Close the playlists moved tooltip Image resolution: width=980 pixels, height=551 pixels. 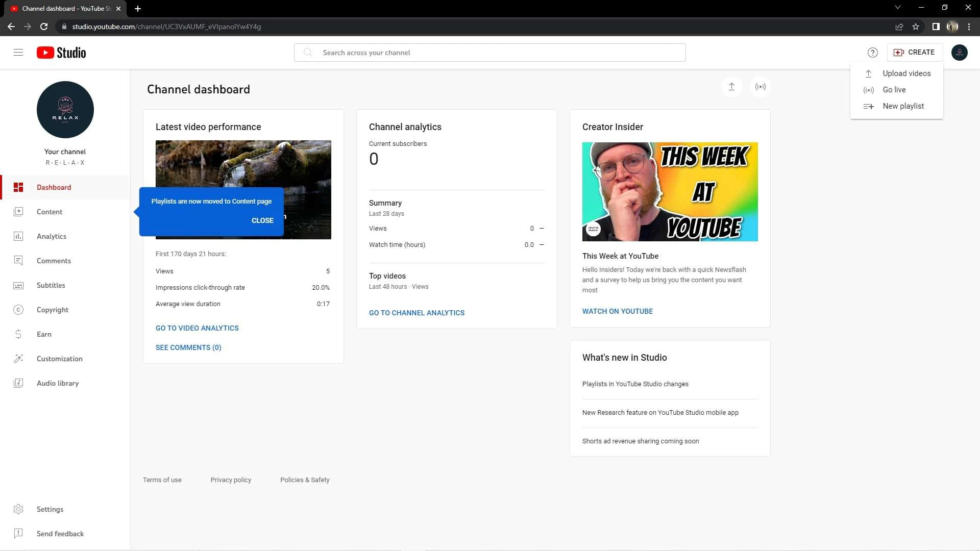[262, 220]
